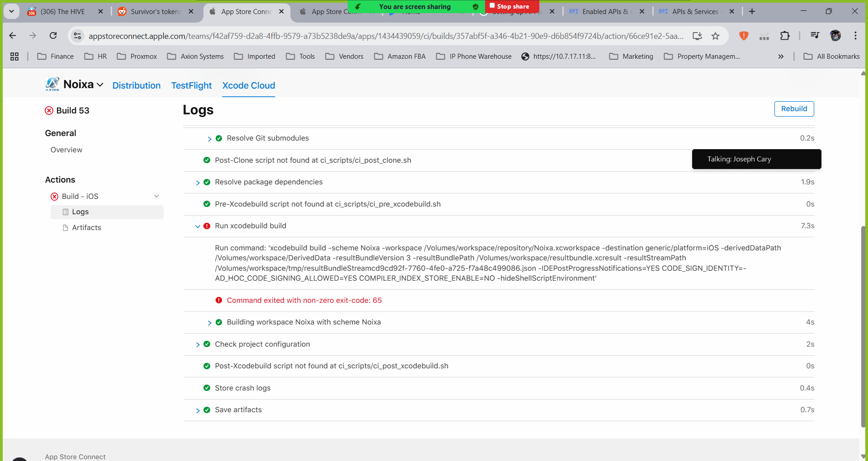The image size is (868, 461).
Task: Switch to the TestFlight tab
Action: tap(191, 85)
